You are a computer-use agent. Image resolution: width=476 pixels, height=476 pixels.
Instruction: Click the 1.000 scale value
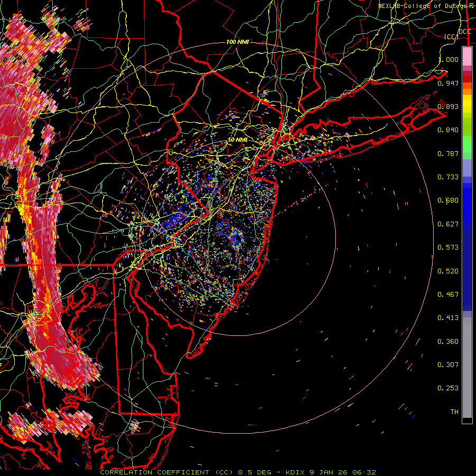tap(448, 59)
